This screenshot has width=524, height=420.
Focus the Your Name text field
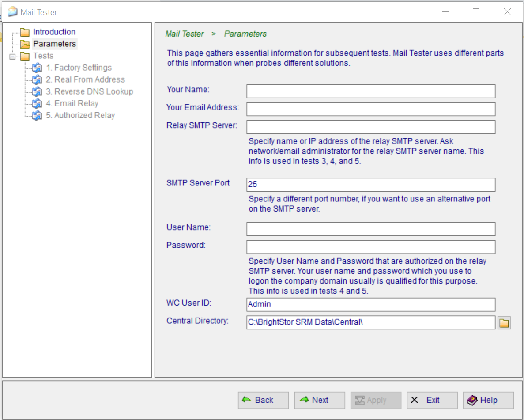click(371, 91)
